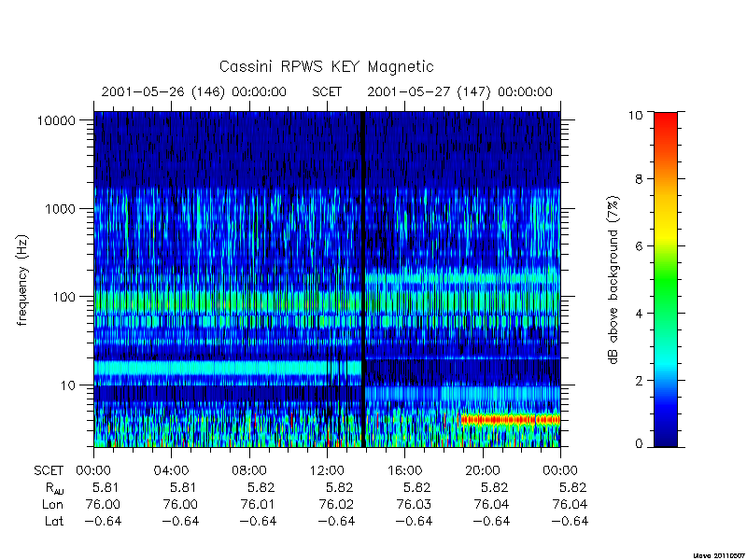The width and height of the screenshot is (747, 560).
Task: Select the end date 2001-05-27 (147) 00:00:00
Action: point(459,91)
